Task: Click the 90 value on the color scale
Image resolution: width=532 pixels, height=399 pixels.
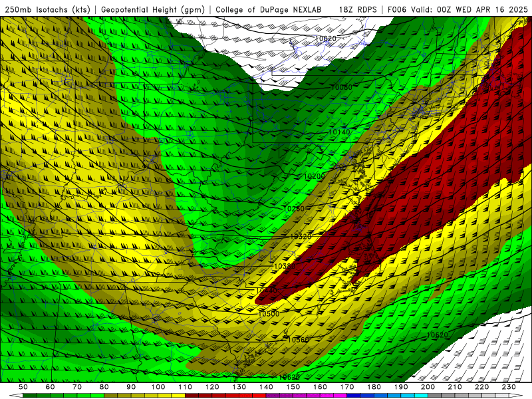Action: tap(131, 387)
